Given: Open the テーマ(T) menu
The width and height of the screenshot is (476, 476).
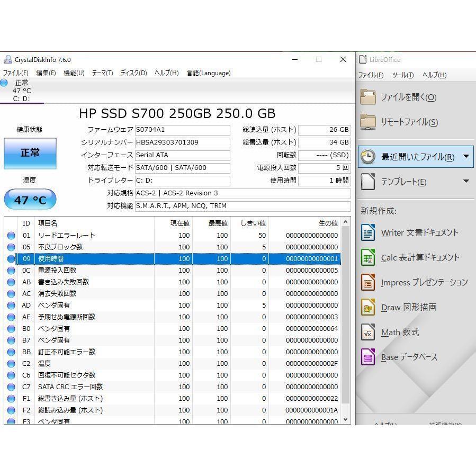Looking at the screenshot, I should coord(102,73).
